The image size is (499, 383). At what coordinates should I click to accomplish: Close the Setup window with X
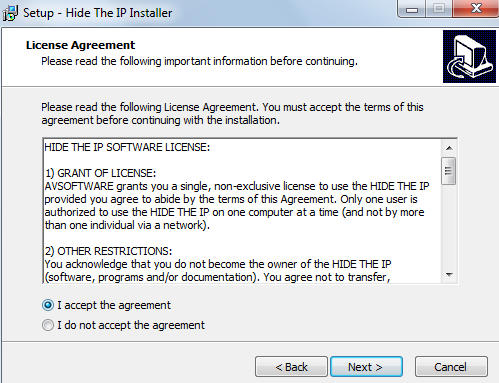tap(476, 9)
